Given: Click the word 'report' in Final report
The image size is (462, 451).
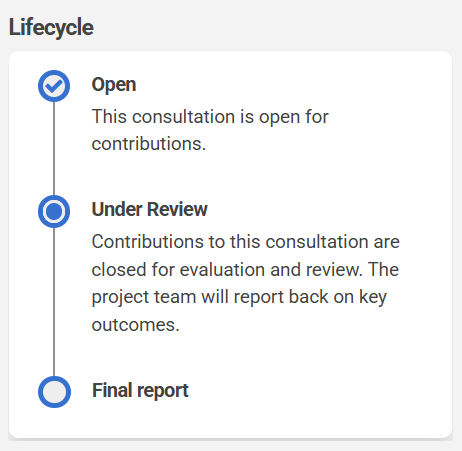Looking at the screenshot, I should coord(163,391).
